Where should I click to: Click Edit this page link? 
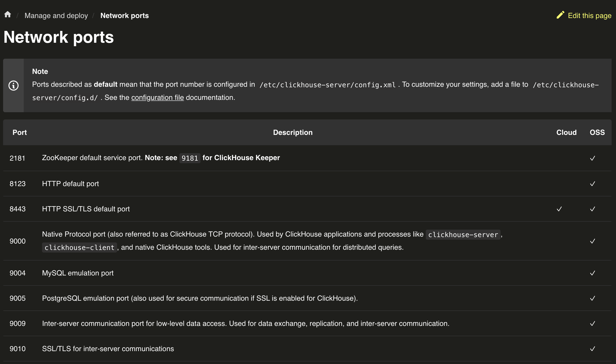(x=589, y=16)
